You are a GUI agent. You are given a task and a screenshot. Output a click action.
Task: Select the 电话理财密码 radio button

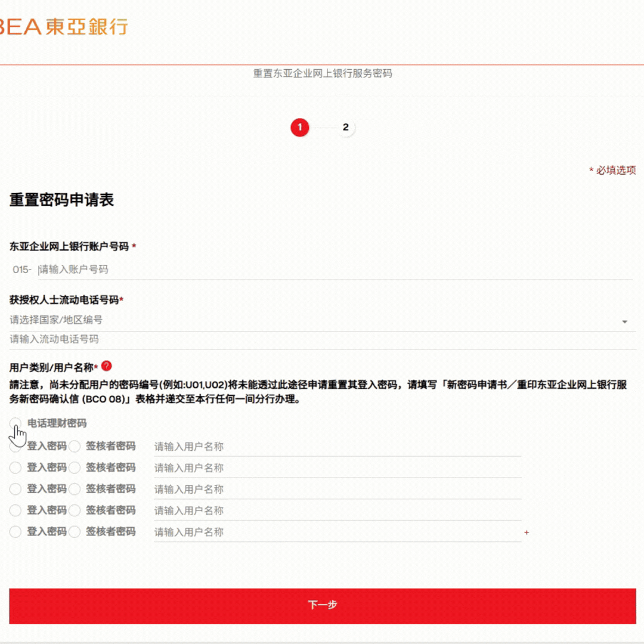(15, 423)
